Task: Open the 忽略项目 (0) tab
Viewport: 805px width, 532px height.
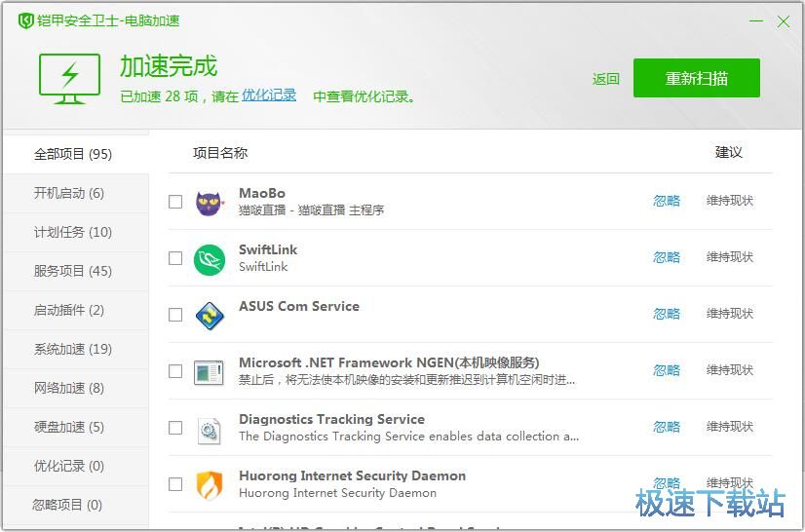Action: pos(76,506)
